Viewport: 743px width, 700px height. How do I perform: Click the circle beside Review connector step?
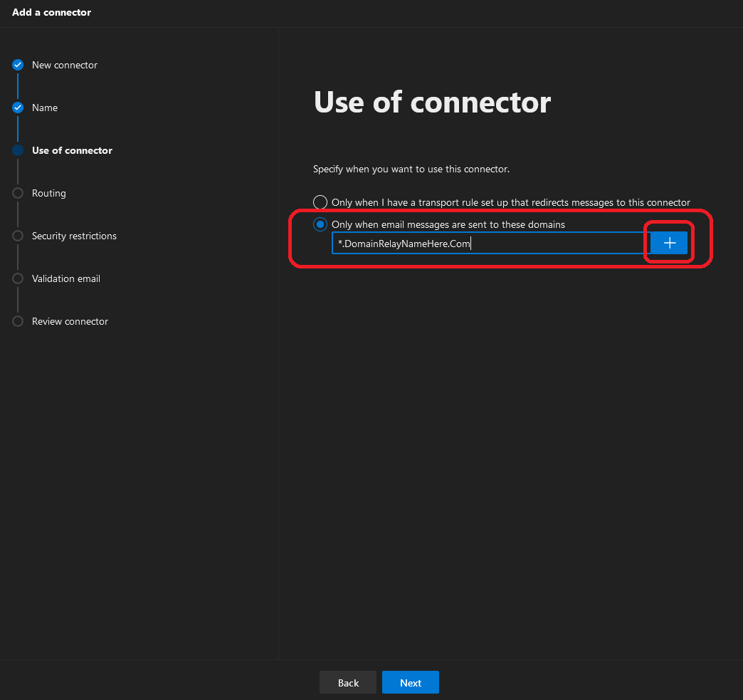[x=18, y=321]
